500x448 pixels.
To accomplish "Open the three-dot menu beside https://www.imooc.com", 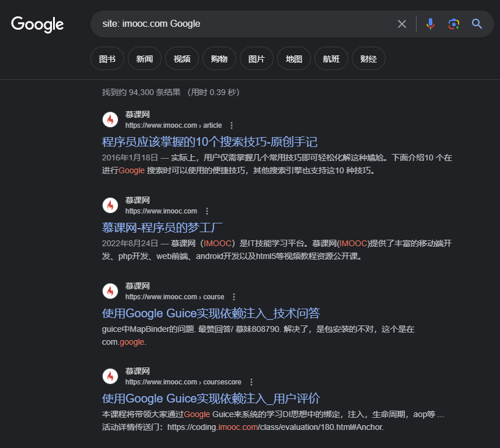I will point(207,211).
